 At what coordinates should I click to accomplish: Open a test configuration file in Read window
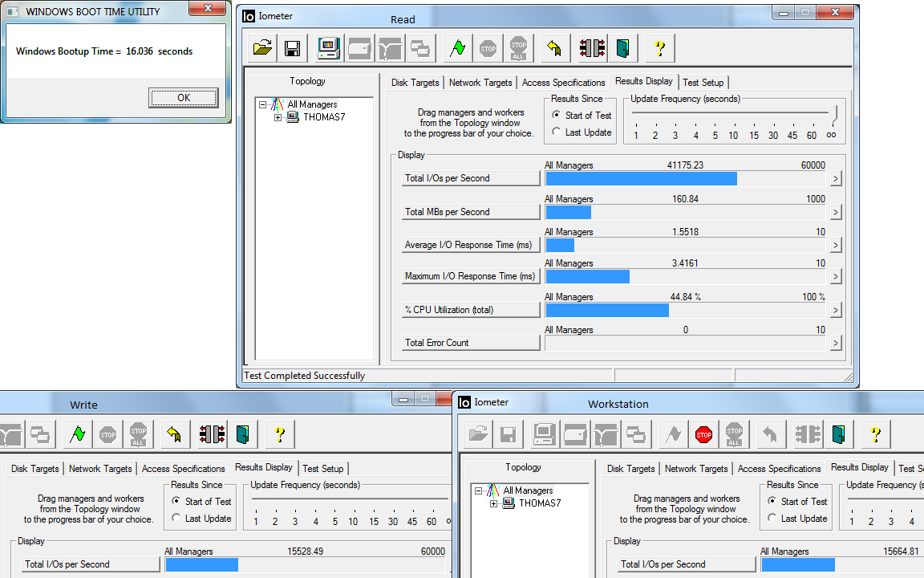click(262, 48)
